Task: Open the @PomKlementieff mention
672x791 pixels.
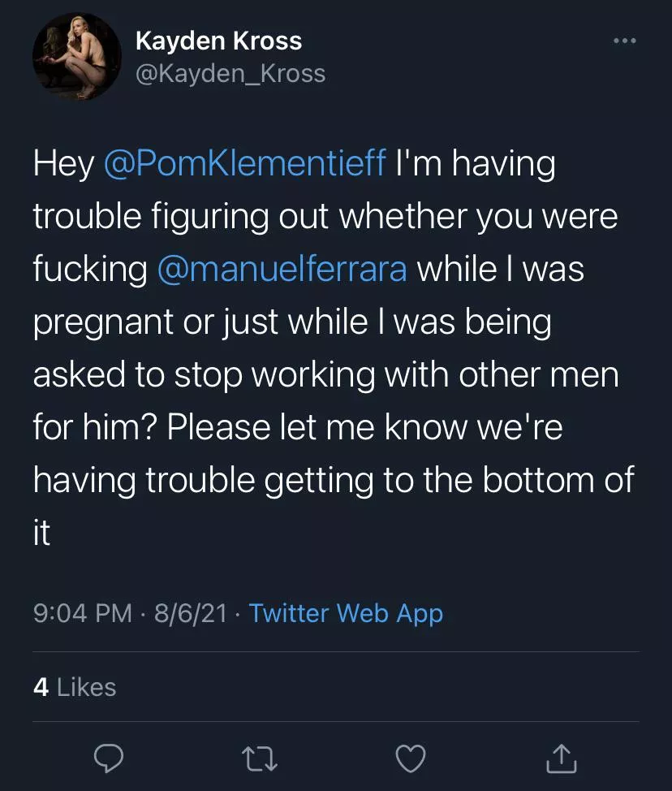Action: click(x=245, y=164)
